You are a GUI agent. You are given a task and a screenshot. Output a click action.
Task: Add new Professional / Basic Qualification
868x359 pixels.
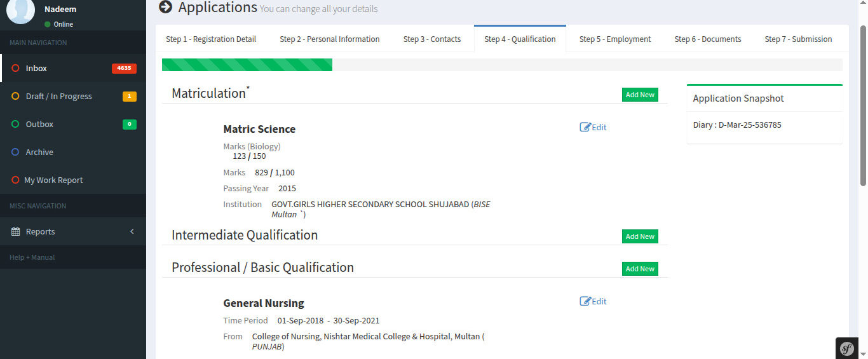640,269
